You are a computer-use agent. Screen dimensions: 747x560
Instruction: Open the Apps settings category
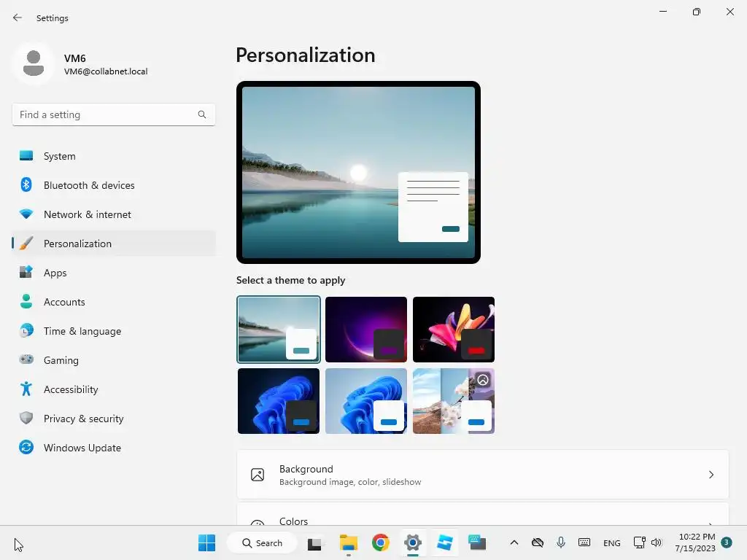pos(113,273)
